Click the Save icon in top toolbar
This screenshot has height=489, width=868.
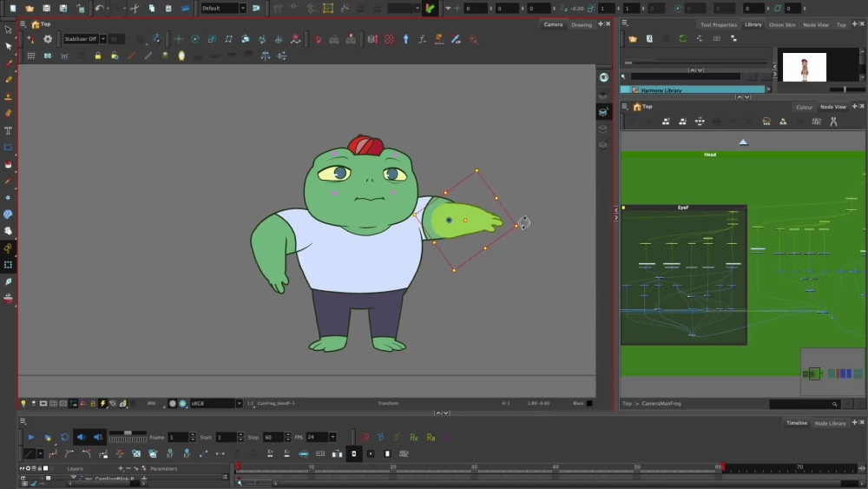coord(47,9)
